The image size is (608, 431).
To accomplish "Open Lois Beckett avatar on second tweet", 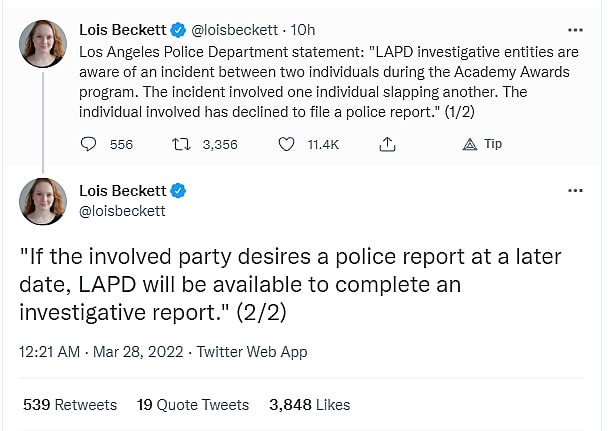I will (x=42, y=201).
